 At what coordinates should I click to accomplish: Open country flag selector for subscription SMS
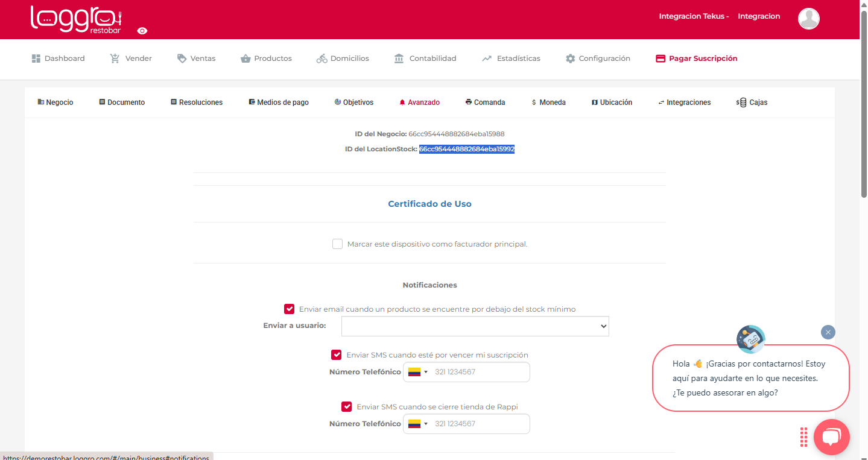pos(417,372)
